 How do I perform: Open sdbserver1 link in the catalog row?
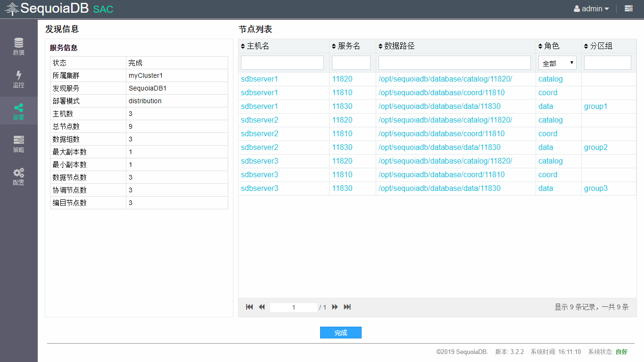(x=259, y=79)
